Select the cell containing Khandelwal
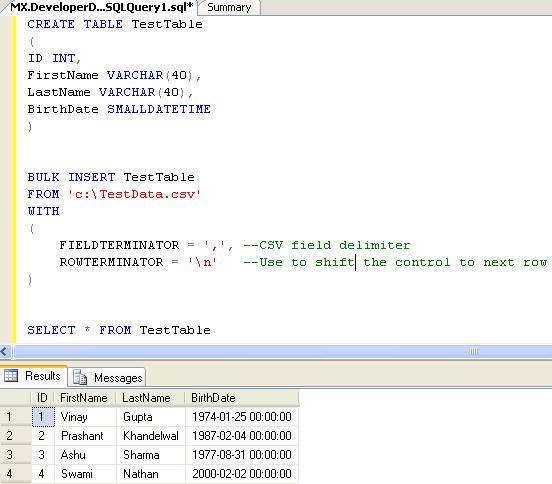The image size is (552, 484). [151, 436]
